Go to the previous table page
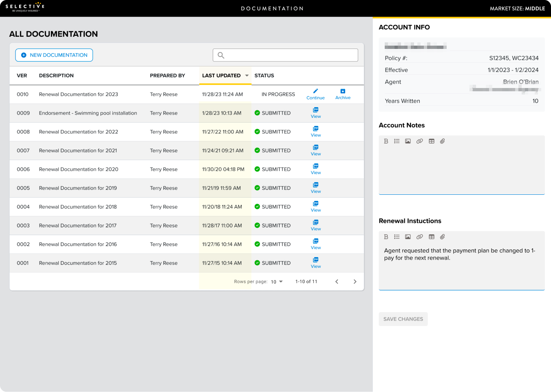The height and width of the screenshot is (392, 551). pos(337,282)
